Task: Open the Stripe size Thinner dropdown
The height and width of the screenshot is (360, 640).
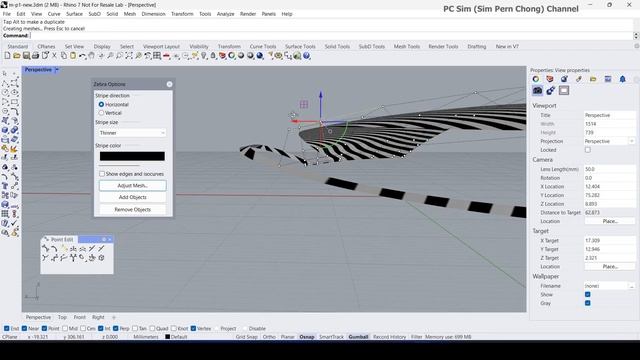Action: coord(132,133)
